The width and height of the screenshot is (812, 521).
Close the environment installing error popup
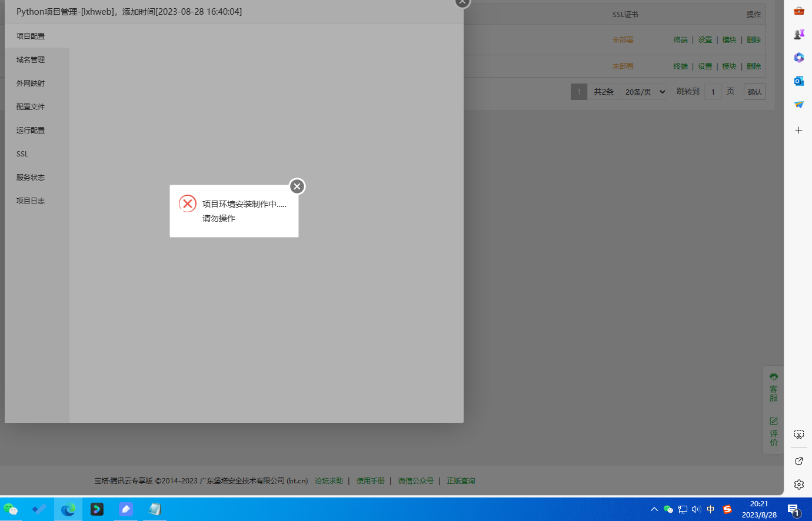coord(297,186)
